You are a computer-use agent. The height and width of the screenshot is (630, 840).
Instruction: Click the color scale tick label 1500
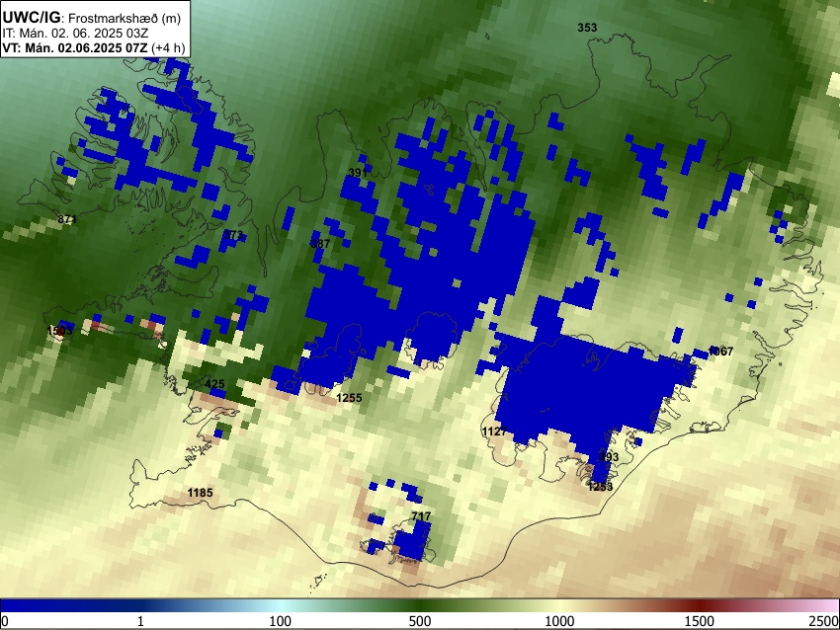point(700,621)
